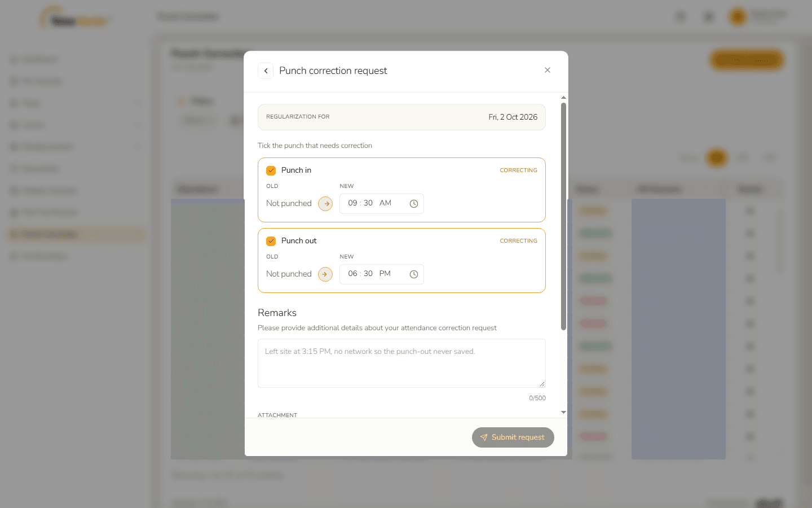This screenshot has height=508, width=812.
Task: Submit the correction request
Action: coord(513,437)
